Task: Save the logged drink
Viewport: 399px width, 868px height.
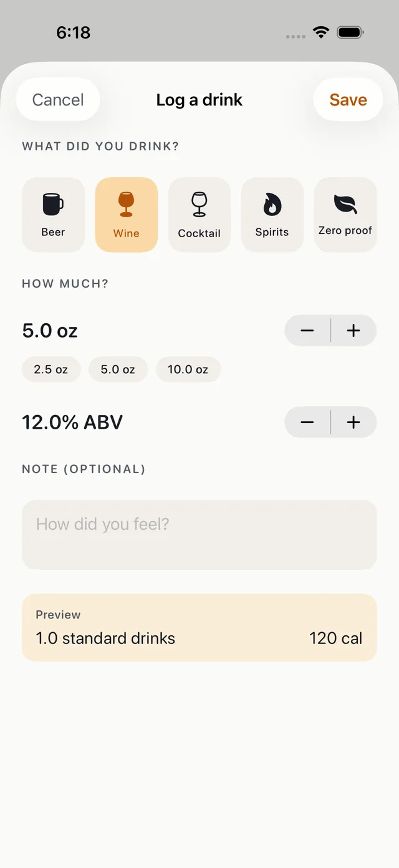Action: [348, 100]
